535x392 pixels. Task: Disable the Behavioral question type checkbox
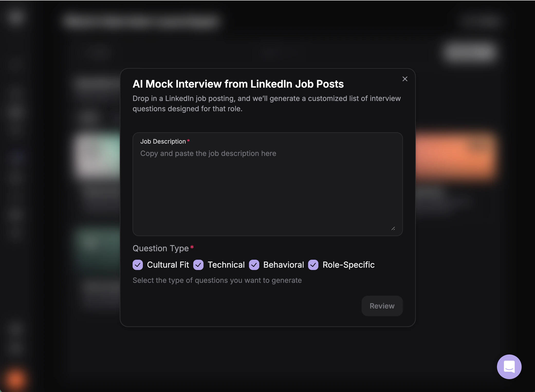(x=254, y=265)
